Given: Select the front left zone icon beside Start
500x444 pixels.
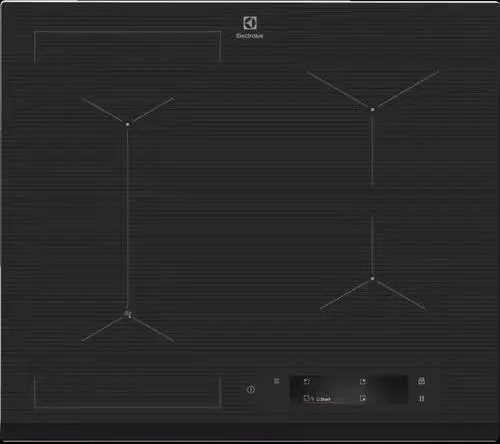Looking at the screenshot, I should point(307,398).
